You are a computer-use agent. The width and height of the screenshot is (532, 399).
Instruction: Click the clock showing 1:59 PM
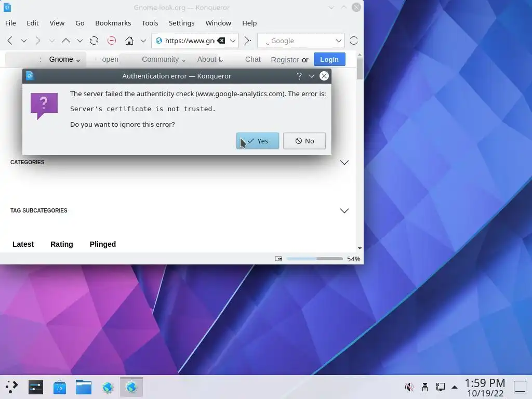pos(485,387)
